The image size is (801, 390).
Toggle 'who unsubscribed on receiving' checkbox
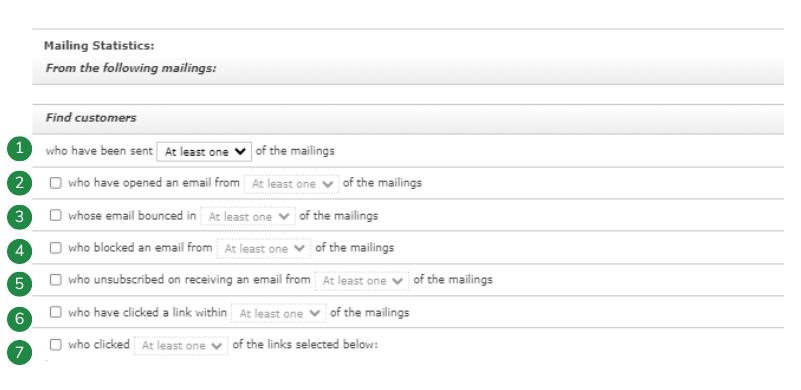coord(56,280)
